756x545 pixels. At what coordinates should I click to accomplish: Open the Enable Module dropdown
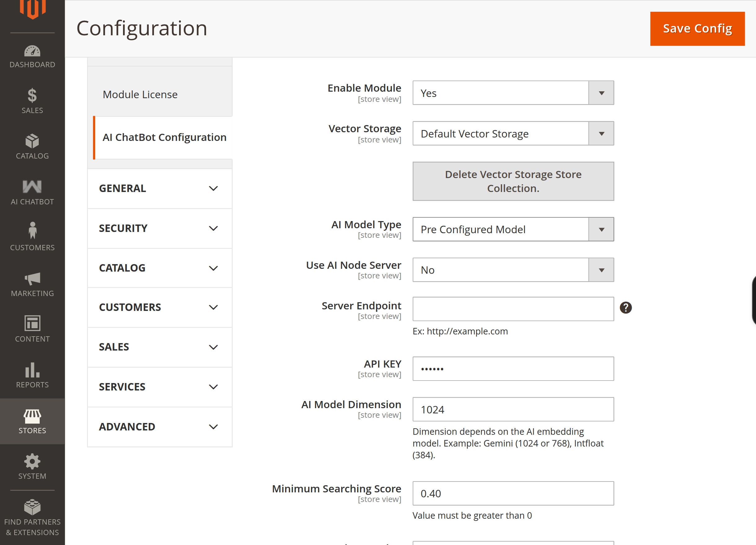pyautogui.click(x=513, y=93)
